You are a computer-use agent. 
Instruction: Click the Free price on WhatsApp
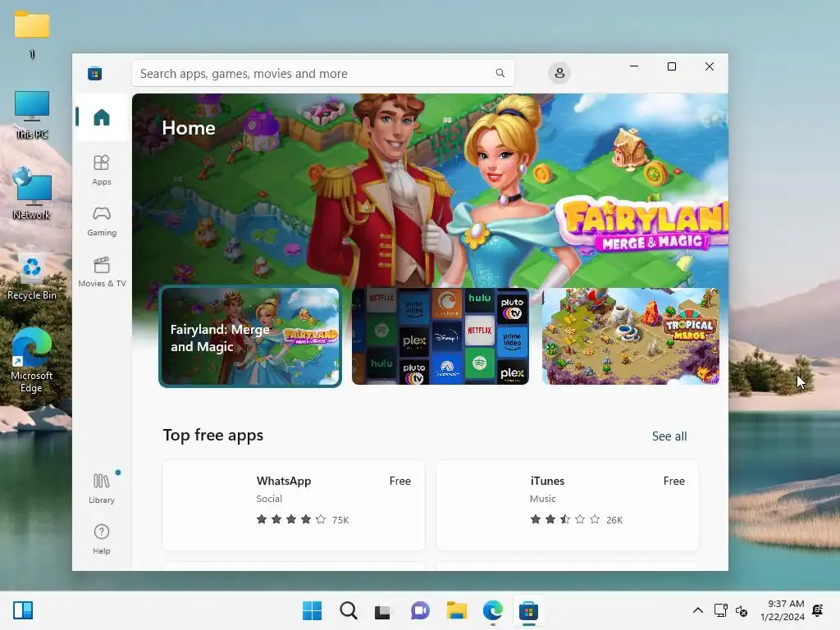pos(400,481)
